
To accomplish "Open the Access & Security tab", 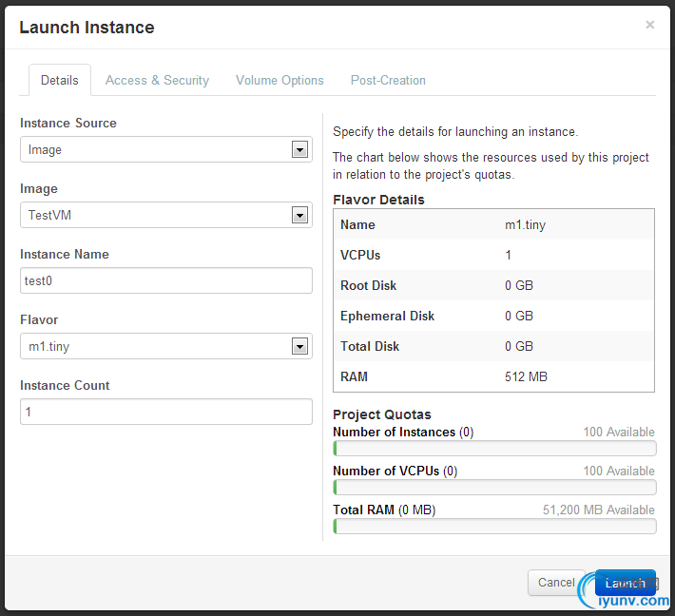I will click(x=157, y=80).
